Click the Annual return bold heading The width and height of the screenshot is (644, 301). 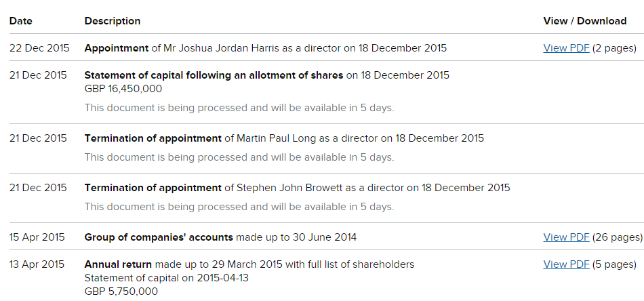118,264
